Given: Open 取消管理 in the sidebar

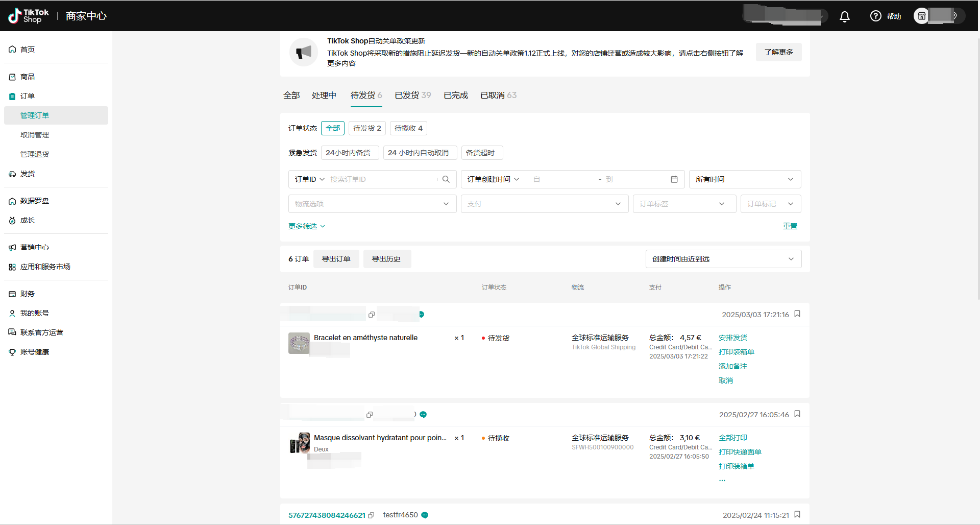Looking at the screenshot, I should [35, 135].
